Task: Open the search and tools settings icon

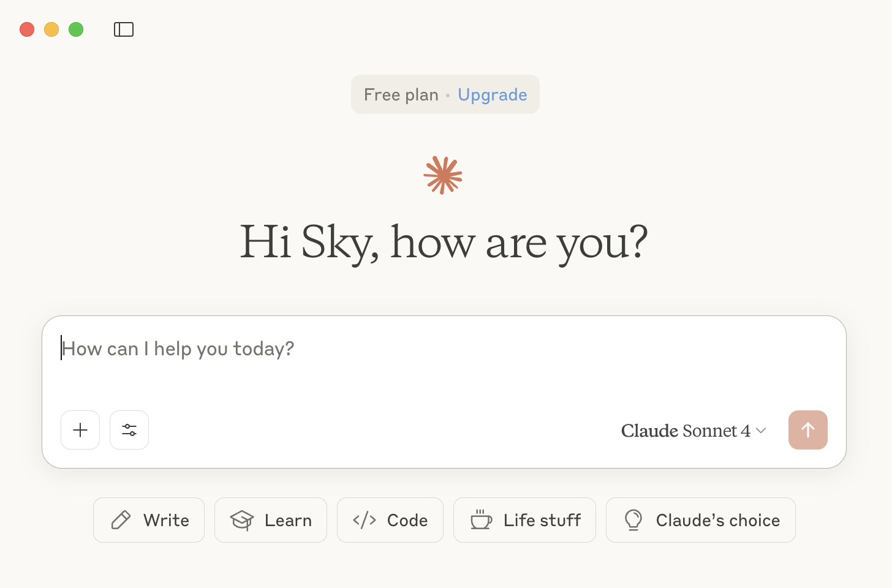Action: [x=129, y=430]
